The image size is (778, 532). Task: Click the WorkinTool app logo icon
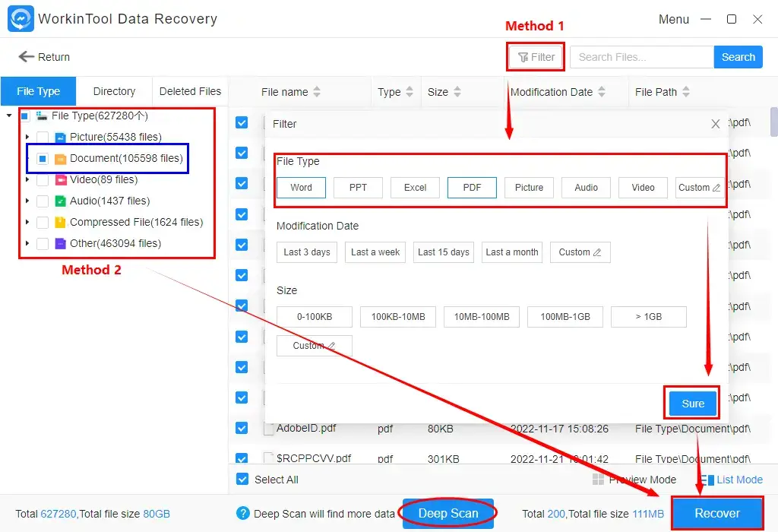point(21,19)
